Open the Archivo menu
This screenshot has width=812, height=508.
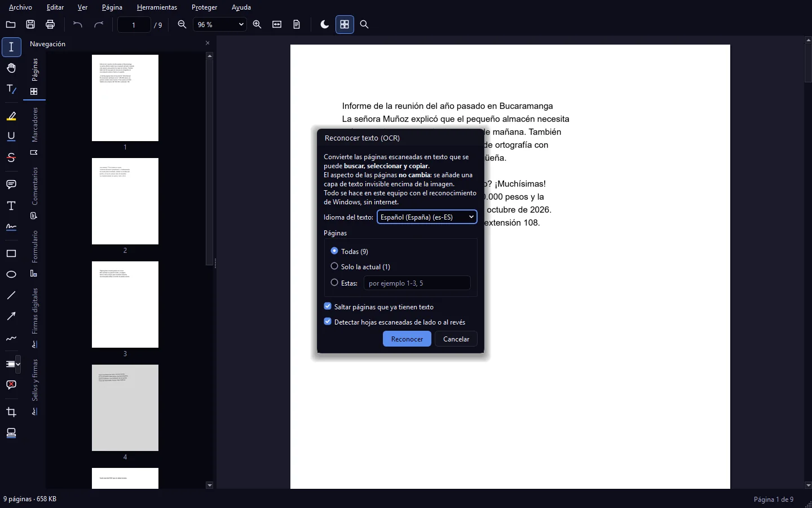tap(20, 7)
